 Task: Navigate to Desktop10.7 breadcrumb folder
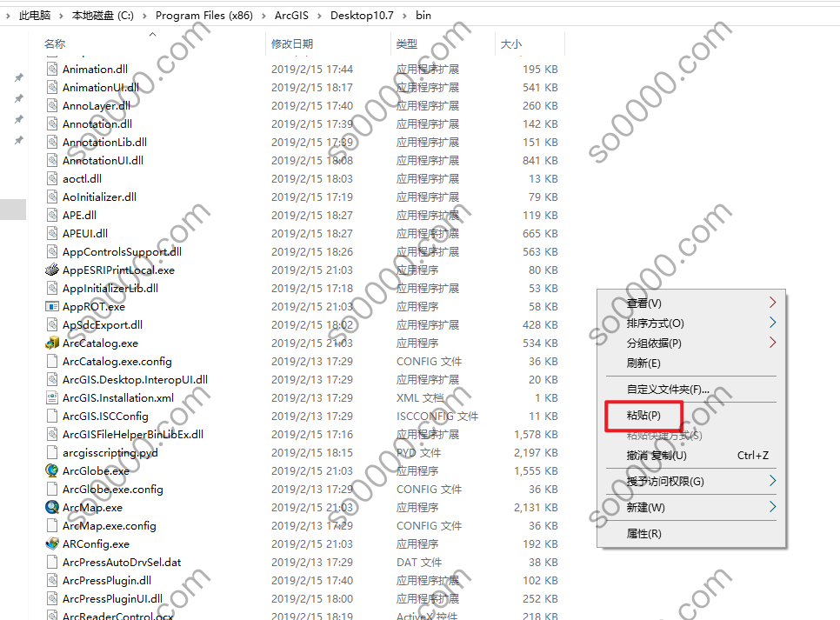362,16
